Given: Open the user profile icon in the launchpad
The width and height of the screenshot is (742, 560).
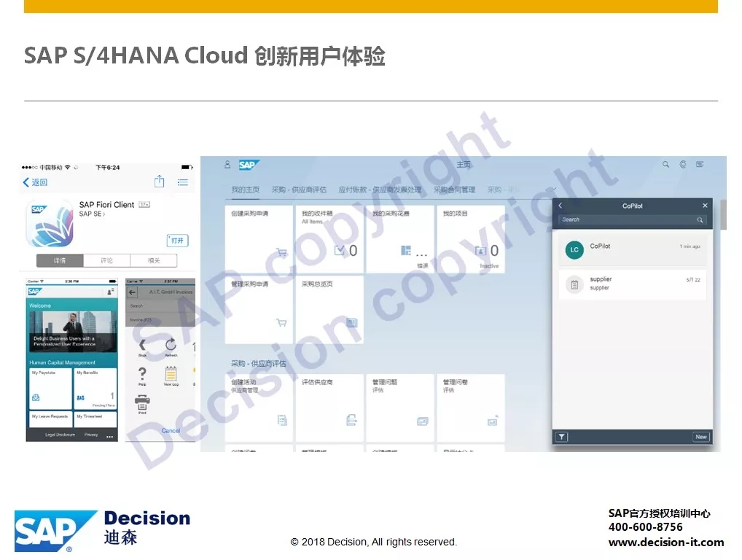Looking at the screenshot, I should coord(227,164).
